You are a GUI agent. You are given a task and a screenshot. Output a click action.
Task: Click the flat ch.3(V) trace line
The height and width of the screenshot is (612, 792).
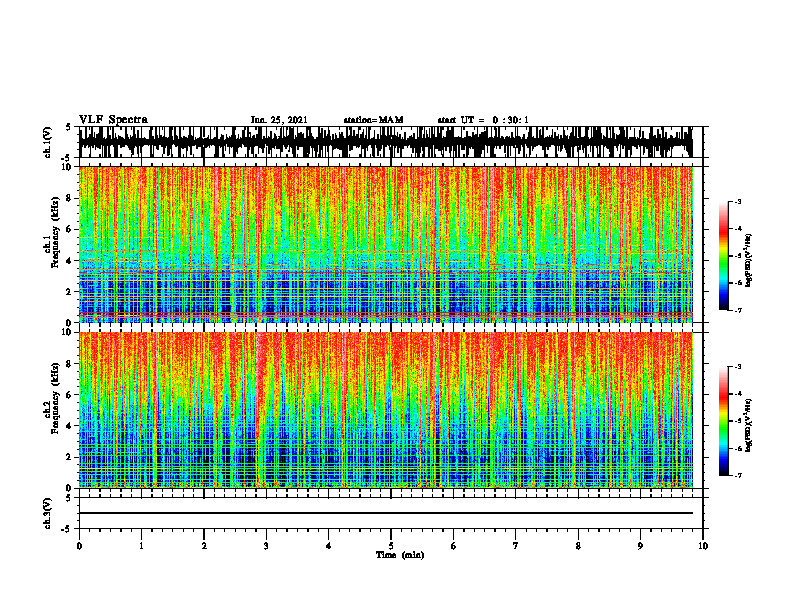(385, 513)
